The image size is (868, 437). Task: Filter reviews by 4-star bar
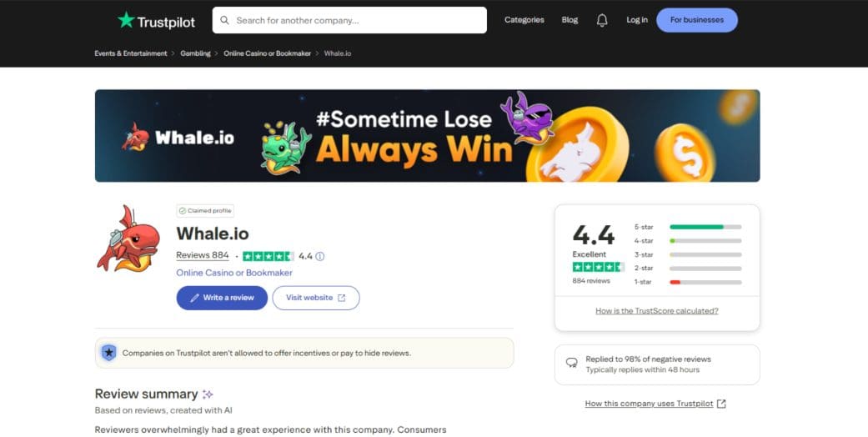tap(705, 241)
